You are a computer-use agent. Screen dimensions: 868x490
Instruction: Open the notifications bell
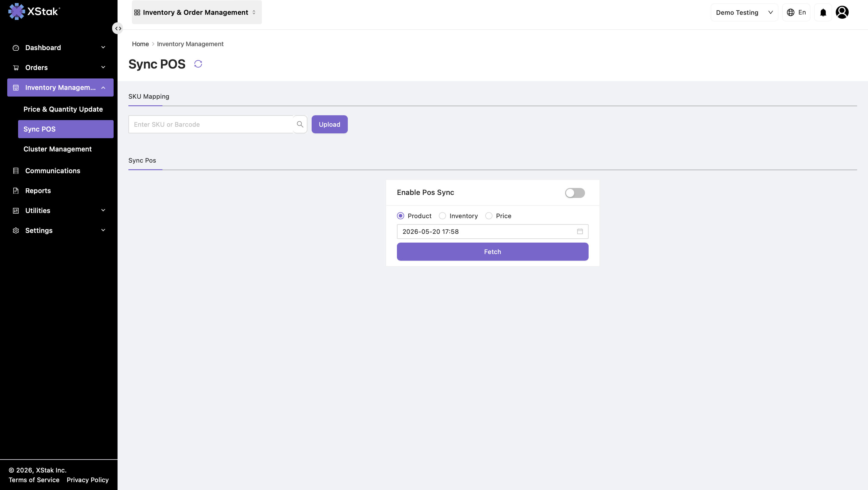(x=823, y=12)
